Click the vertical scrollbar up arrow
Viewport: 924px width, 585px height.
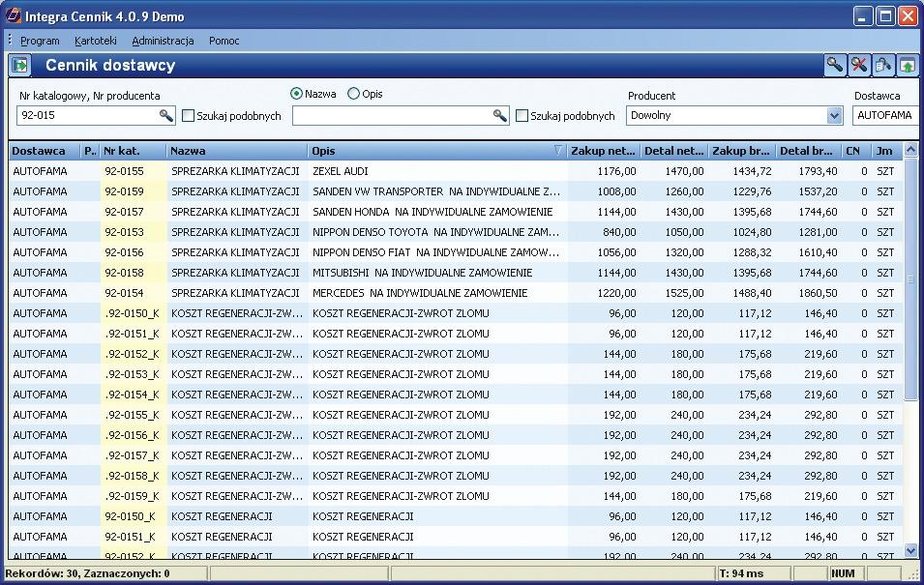click(911, 150)
